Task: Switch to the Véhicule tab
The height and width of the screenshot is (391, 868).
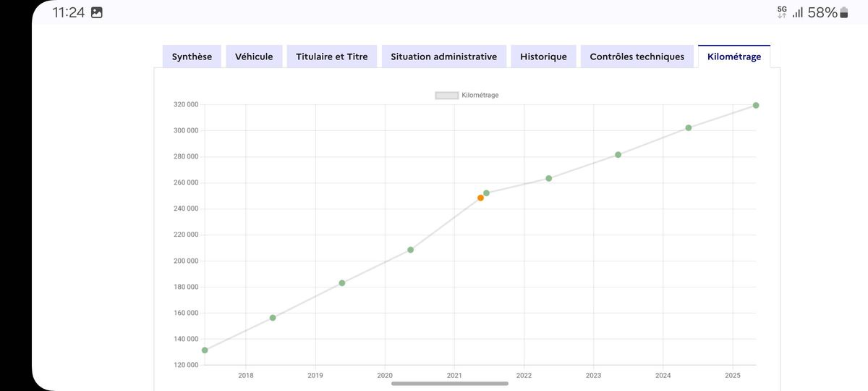Action: click(254, 56)
